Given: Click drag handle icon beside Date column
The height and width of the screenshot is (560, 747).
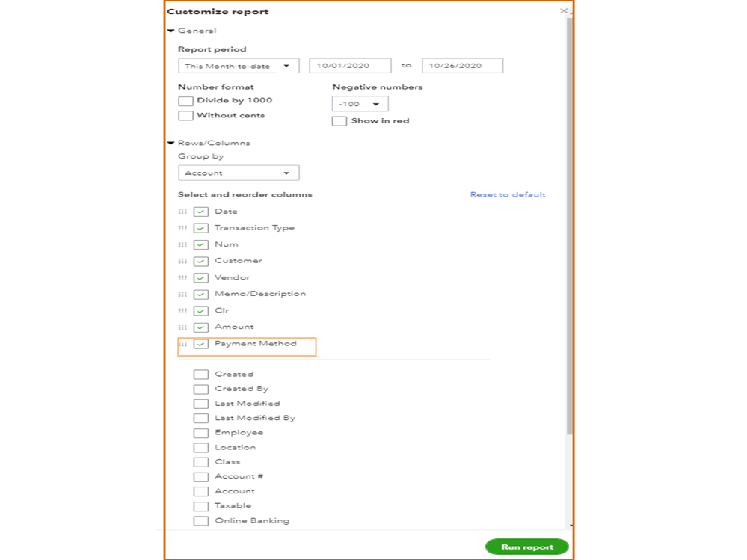Looking at the screenshot, I should pos(183,212).
